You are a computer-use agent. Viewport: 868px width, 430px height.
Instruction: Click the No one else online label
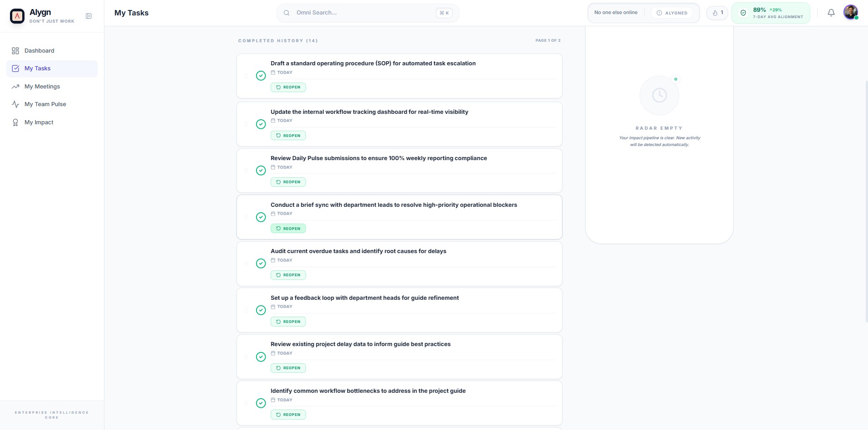tap(616, 13)
